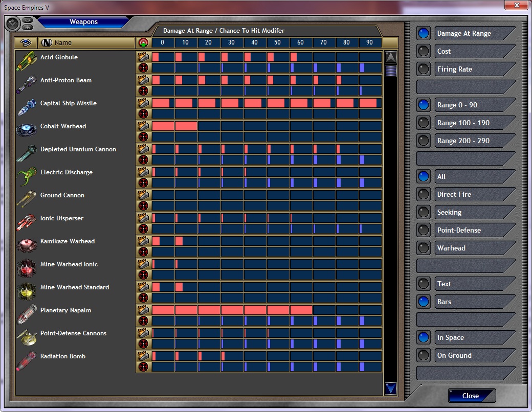Image resolution: width=532 pixels, height=412 pixels.
Task: Click the Electric Discharge weapon icon
Action: [x=27, y=177]
